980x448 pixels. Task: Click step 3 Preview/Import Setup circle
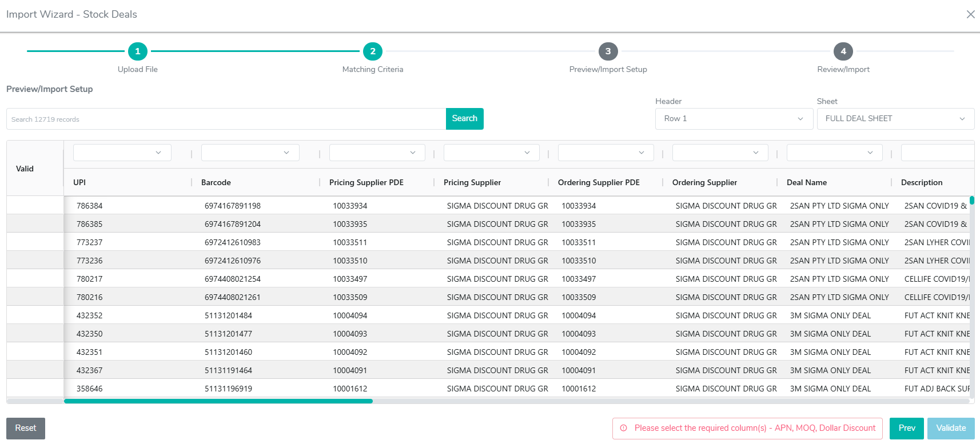click(x=608, y=51)
